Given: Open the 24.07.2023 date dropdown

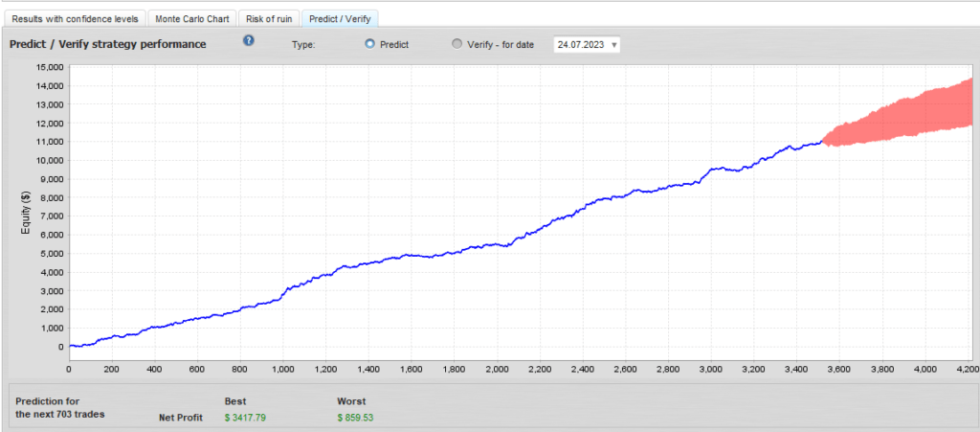Looking at the screenshot, I should pyautogui.click(x=587, y=45).
